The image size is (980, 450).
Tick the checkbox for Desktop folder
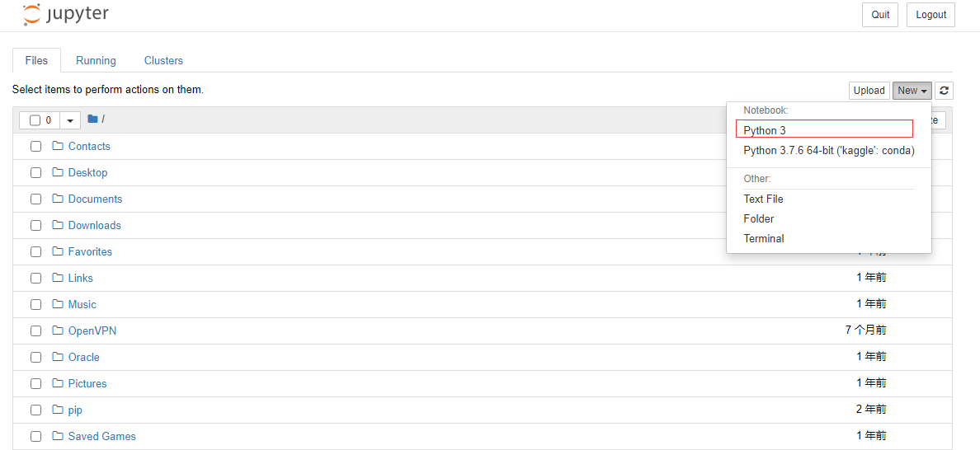tap(35, 173)
